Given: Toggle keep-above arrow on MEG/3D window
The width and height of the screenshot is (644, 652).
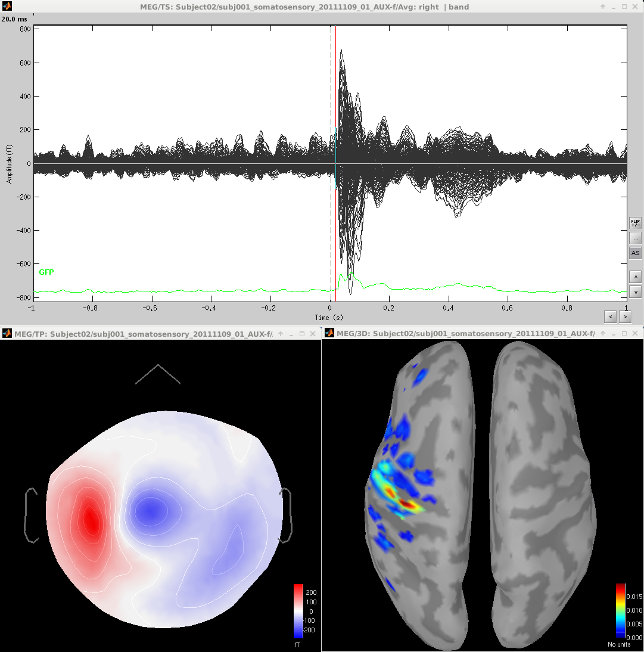Looking at the screenshot, I should point(603,333).
